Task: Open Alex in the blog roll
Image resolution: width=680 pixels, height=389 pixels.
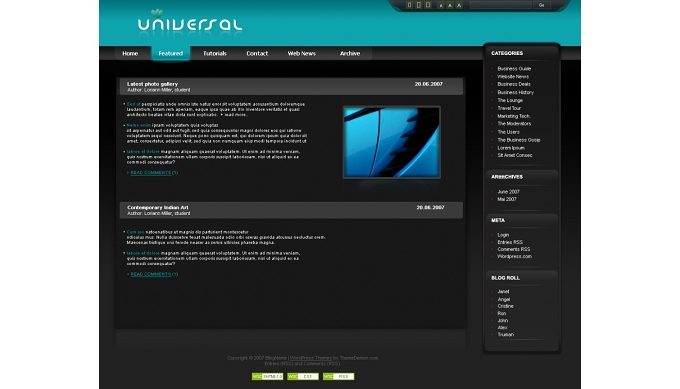Action: click(502, 328)
